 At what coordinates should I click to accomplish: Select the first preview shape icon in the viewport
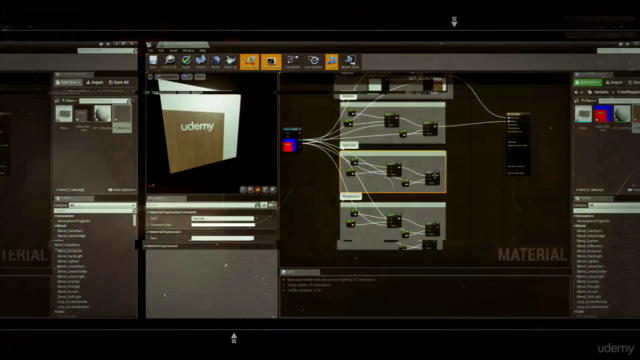[243, 189]
